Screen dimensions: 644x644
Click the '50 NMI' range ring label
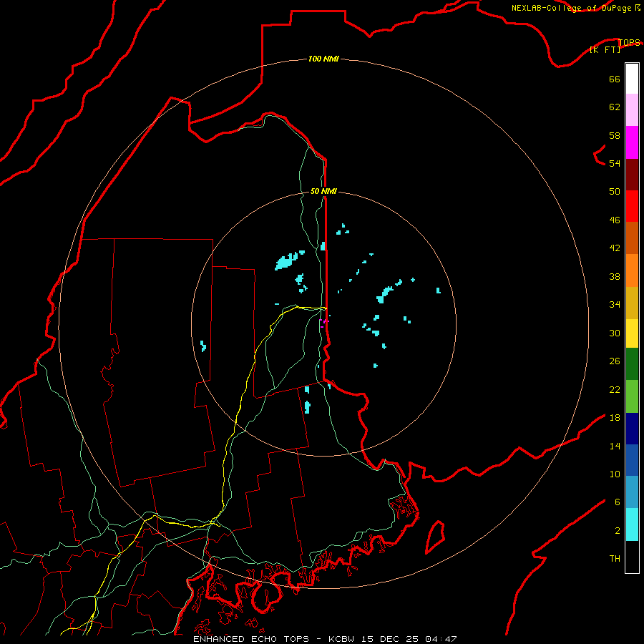click(323, 191)
